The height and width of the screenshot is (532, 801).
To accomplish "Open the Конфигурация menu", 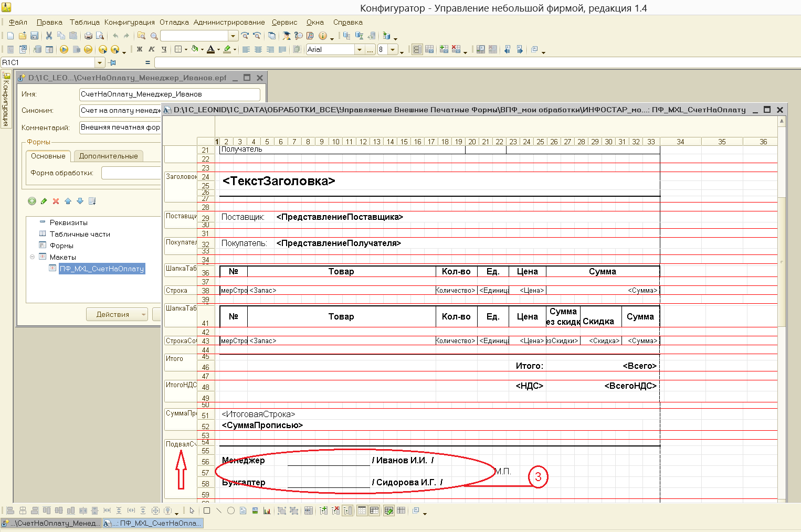I will point(130,22).
